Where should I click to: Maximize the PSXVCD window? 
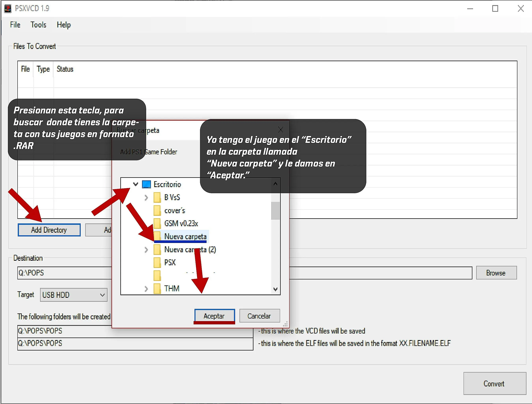(x=495, y=9)
